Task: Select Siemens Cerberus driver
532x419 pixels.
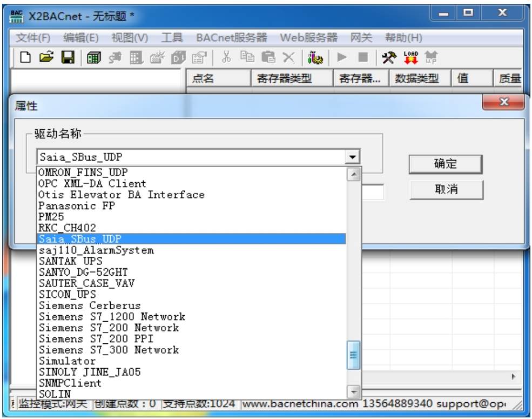Action: coord(191,305)
